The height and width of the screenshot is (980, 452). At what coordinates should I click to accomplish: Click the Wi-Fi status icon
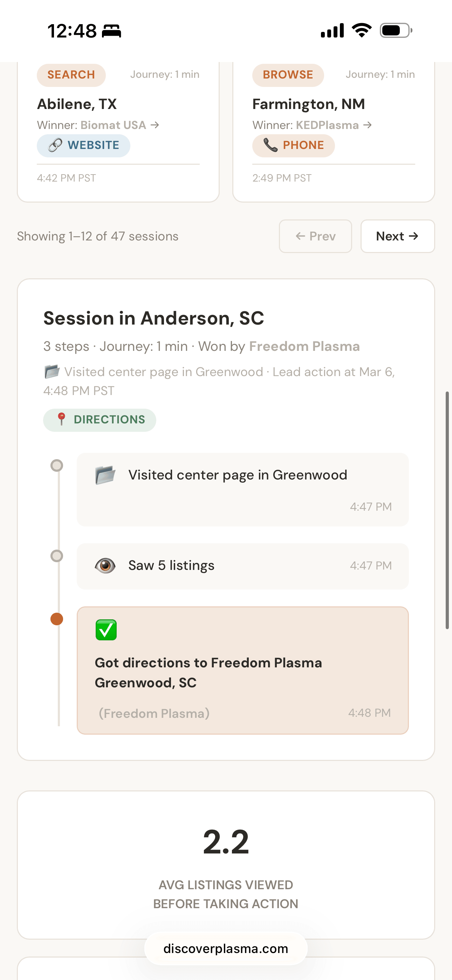[x=362, y=30]
